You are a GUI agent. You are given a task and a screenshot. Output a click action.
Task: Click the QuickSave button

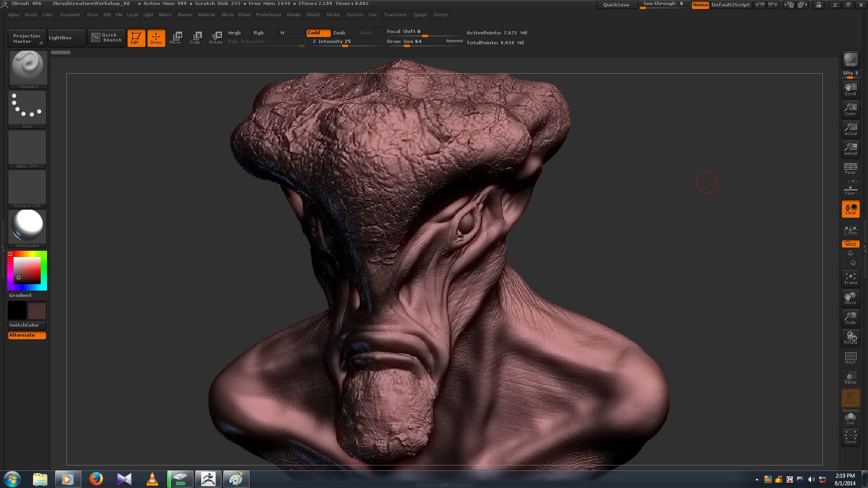pos(616,5)
